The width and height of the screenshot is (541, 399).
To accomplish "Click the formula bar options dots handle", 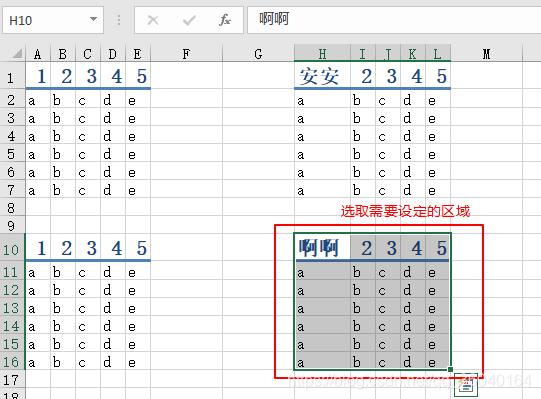I will point(119,20).
